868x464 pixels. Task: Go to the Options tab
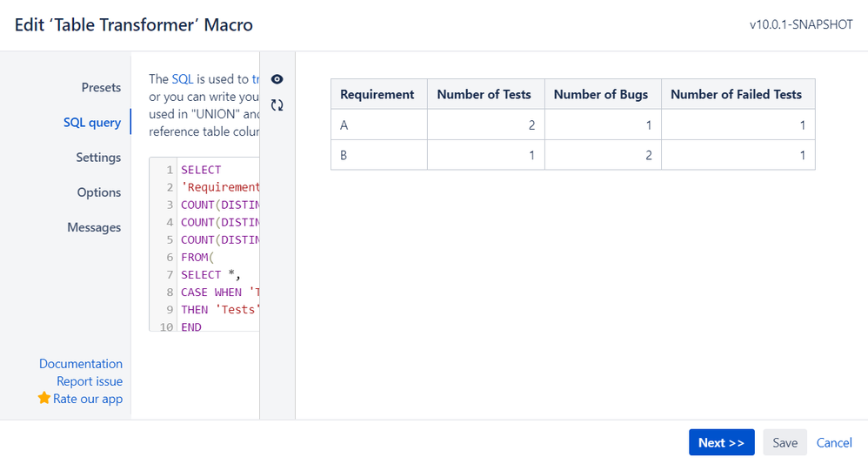coord(99,192)
